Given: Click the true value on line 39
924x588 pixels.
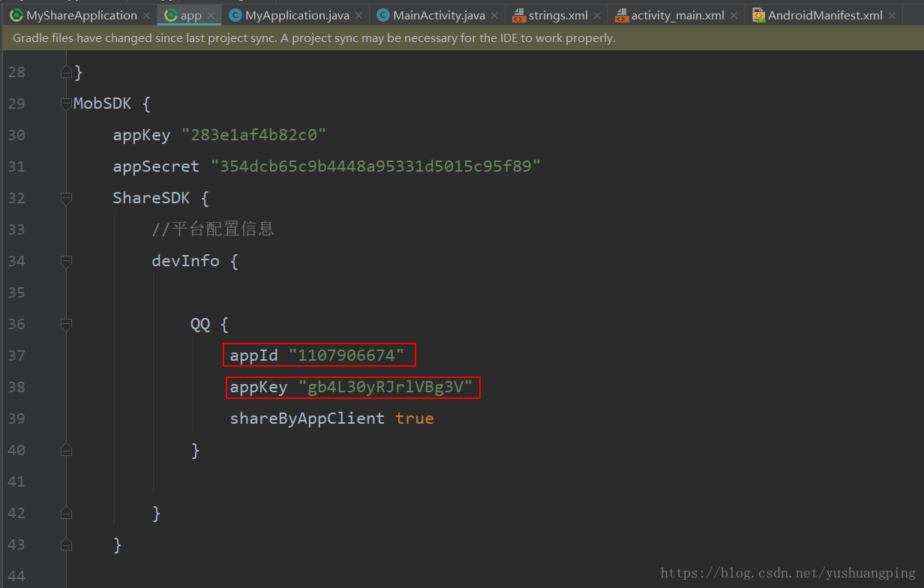Looking at the screenshot, I should (x=415, y=418).
